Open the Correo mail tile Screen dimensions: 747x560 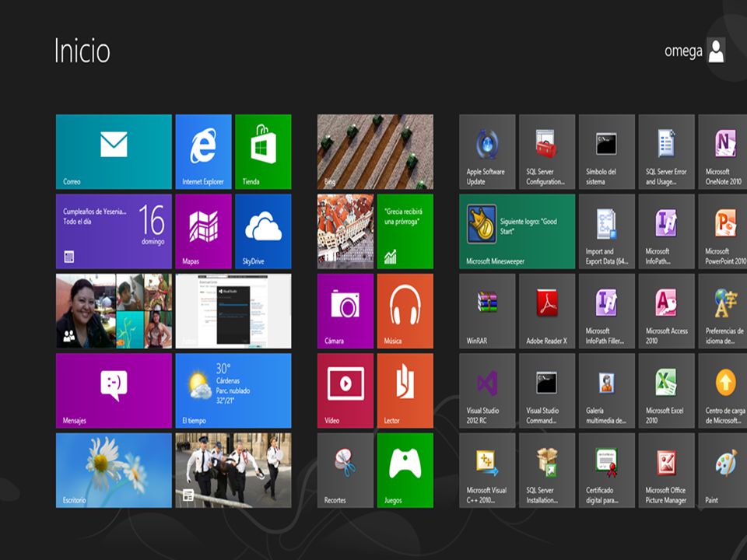click(x=114, y=152)
